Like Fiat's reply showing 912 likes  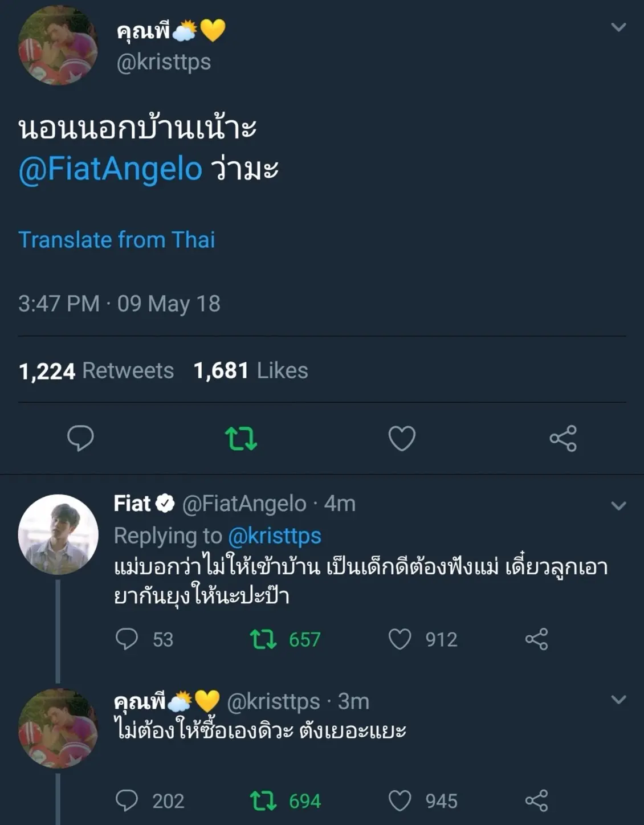(x=400, y=639)
